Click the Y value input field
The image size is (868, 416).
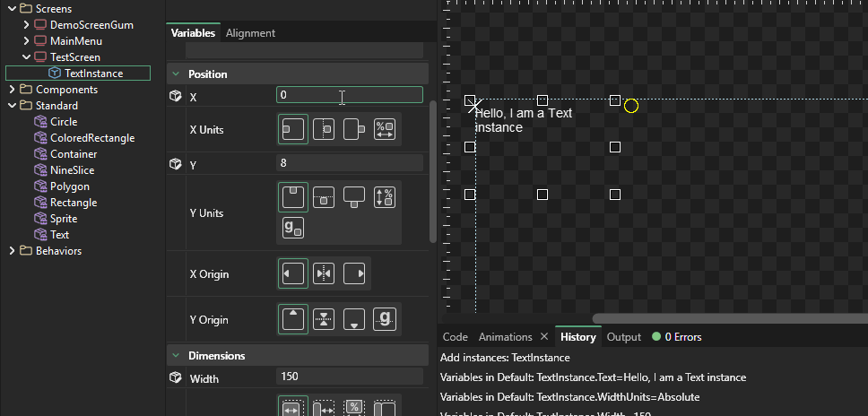tap(350, 163)
